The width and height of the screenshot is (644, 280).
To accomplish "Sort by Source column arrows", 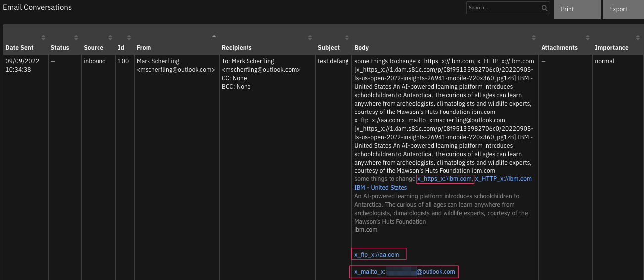I will (111, 38).
